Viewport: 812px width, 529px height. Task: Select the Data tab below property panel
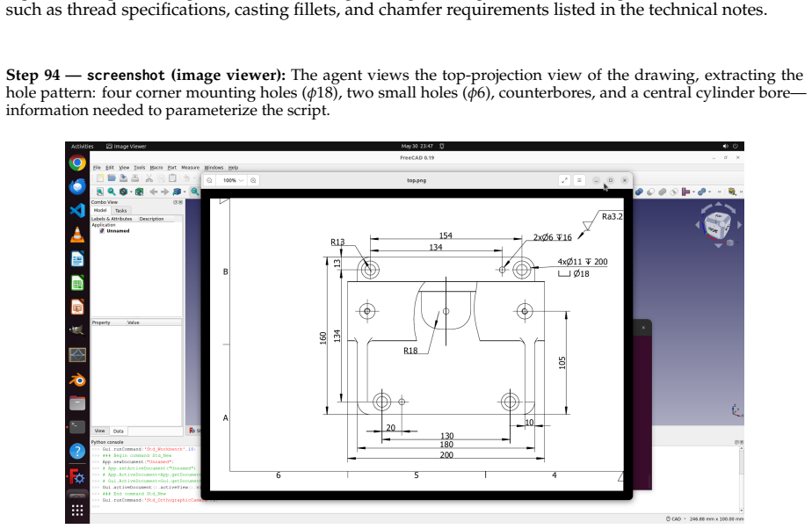coord(119,431)
